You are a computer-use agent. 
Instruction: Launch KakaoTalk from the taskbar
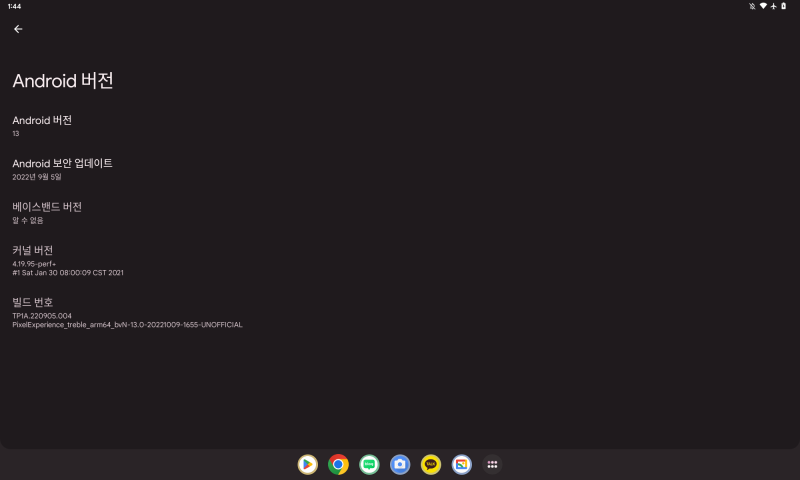click(431, 464)
